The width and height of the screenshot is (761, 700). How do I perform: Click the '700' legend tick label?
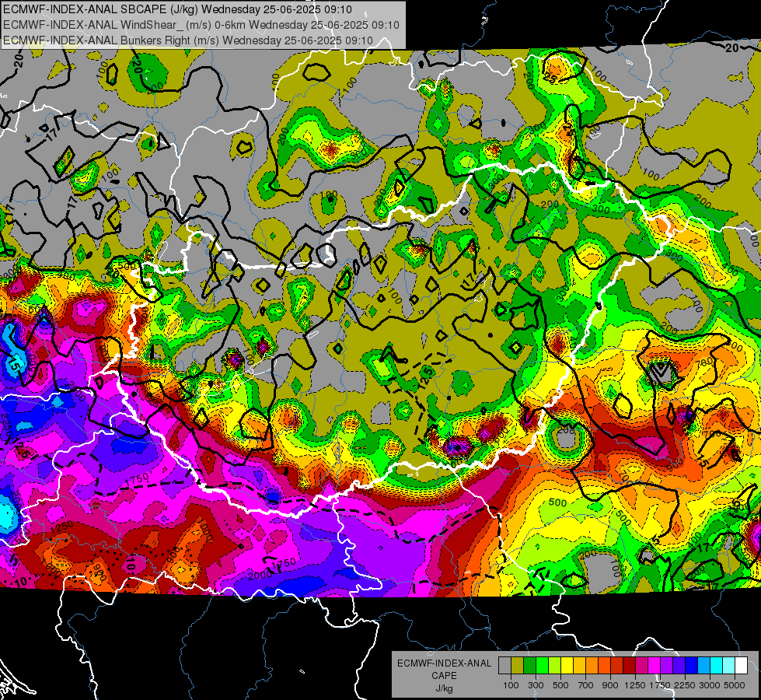585,685
